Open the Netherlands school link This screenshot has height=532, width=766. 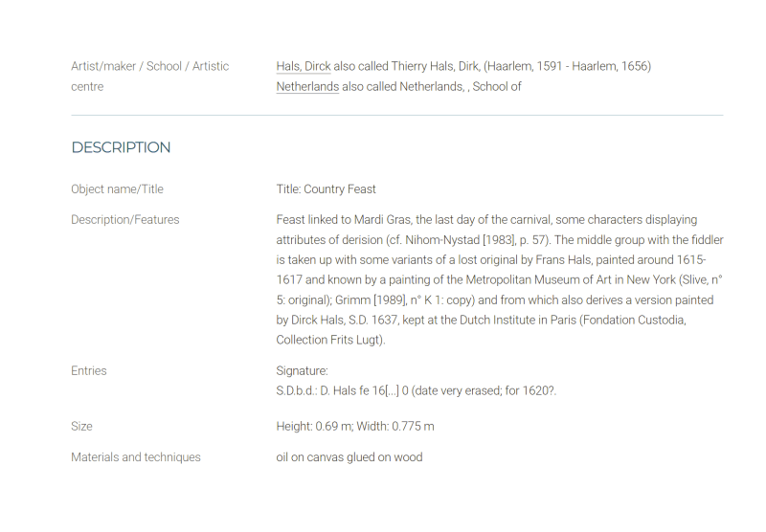tap(307, 87)
